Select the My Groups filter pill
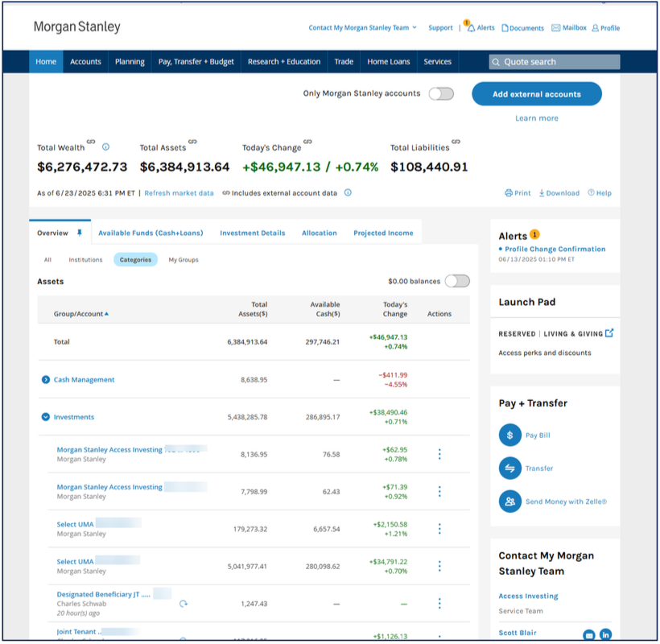 [x=184, y=260]
